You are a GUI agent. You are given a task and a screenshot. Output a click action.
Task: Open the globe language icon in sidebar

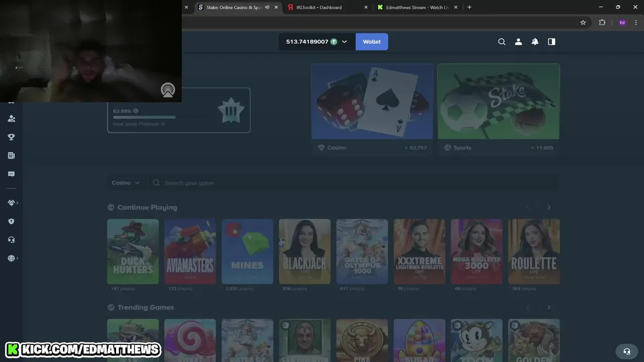pos(11,258)
